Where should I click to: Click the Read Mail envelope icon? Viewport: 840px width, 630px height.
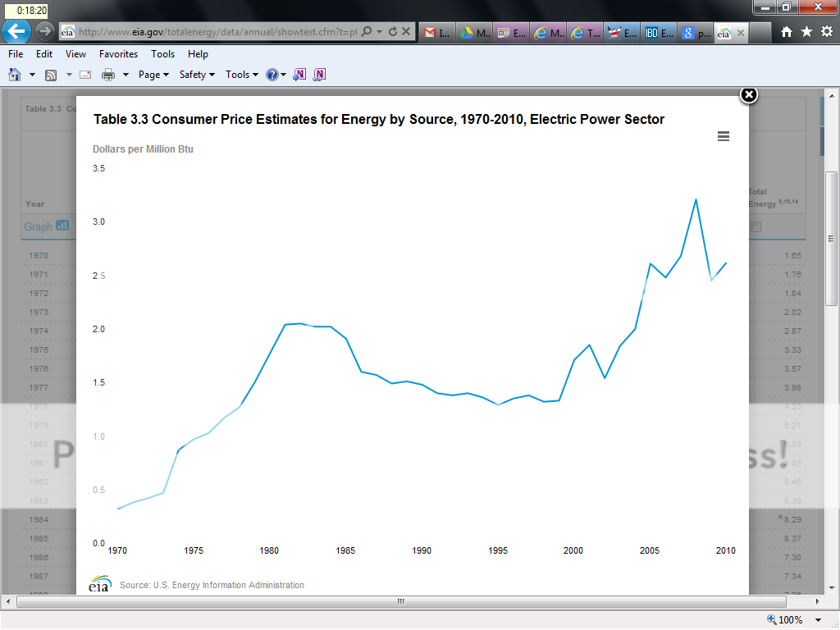pyautogui.click(x=85, y=75)
